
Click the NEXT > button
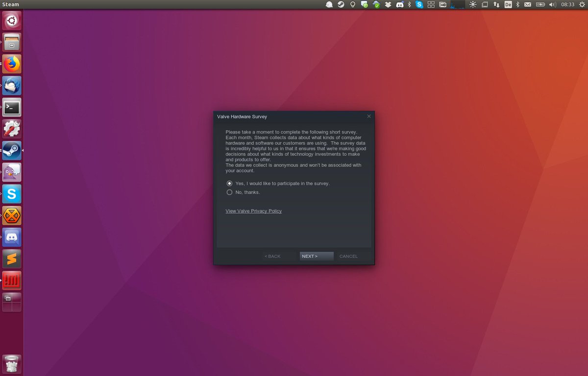(x=317, y=256)
